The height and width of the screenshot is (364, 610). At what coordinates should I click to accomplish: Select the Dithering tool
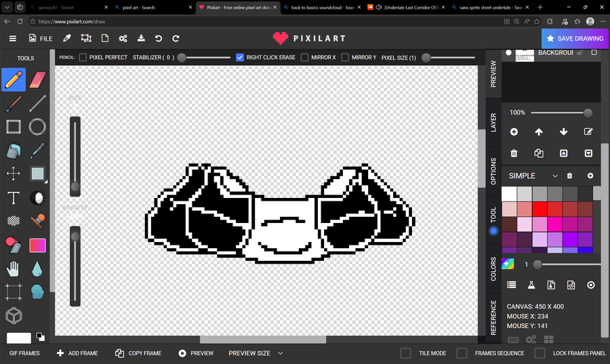(14, 221)
